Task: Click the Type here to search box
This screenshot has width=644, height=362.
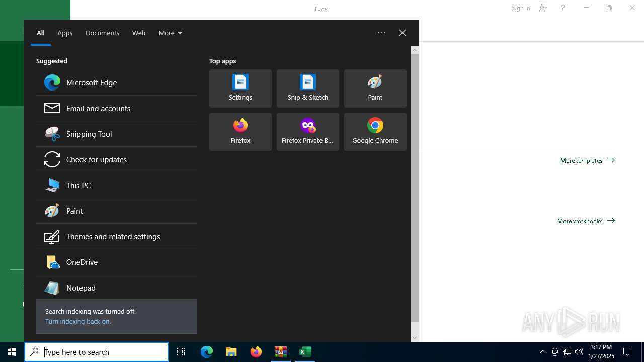Action: [x=97, y=352]
